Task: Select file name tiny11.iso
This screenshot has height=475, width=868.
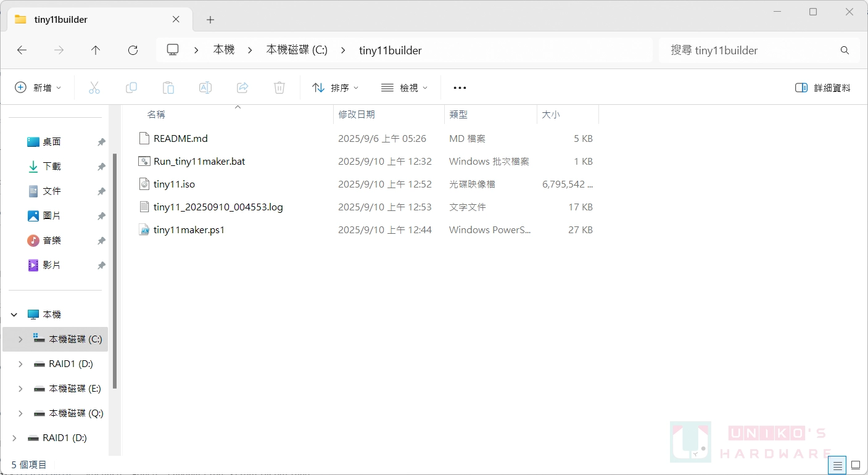Action: (x=174, y=184)
